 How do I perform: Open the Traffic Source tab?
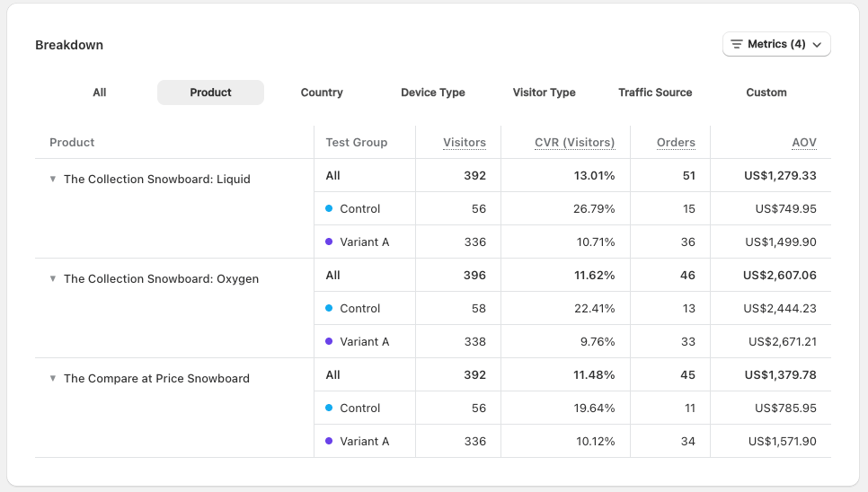coord(655,92)
